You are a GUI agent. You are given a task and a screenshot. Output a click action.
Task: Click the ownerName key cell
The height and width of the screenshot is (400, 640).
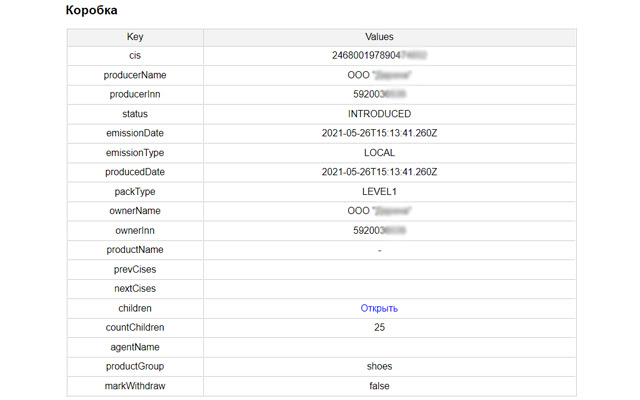click(x=135, y=211)
